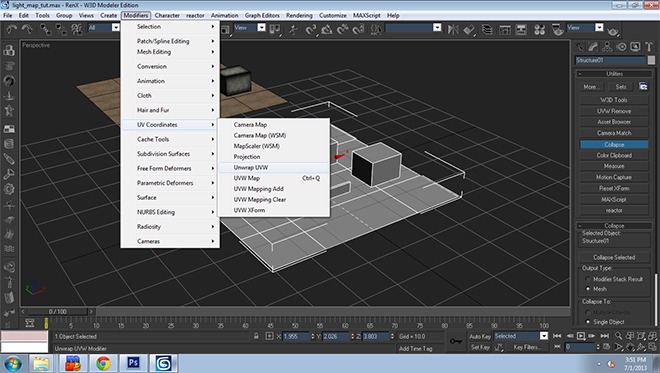Collapse the Collapse rollout header
The width and height of the screenshot is (660, 373).
pyautogui.click(x=614, y=226)
